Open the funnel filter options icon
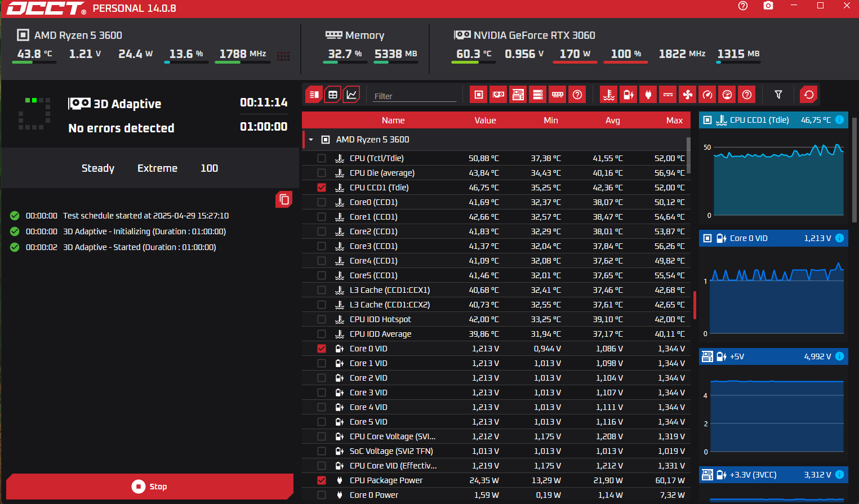The height and width of the screenshot is (504, 859). [x=778, y=95]
